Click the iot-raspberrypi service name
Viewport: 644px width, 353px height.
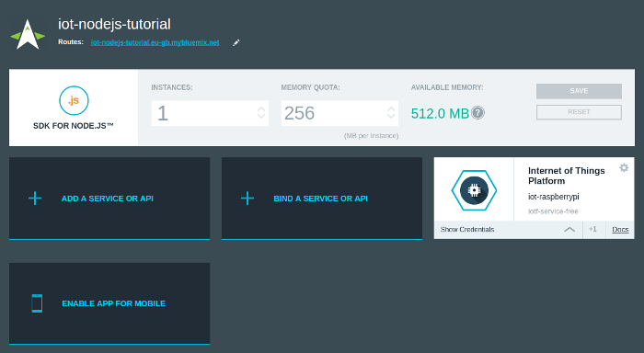click(x=554, y=197)
